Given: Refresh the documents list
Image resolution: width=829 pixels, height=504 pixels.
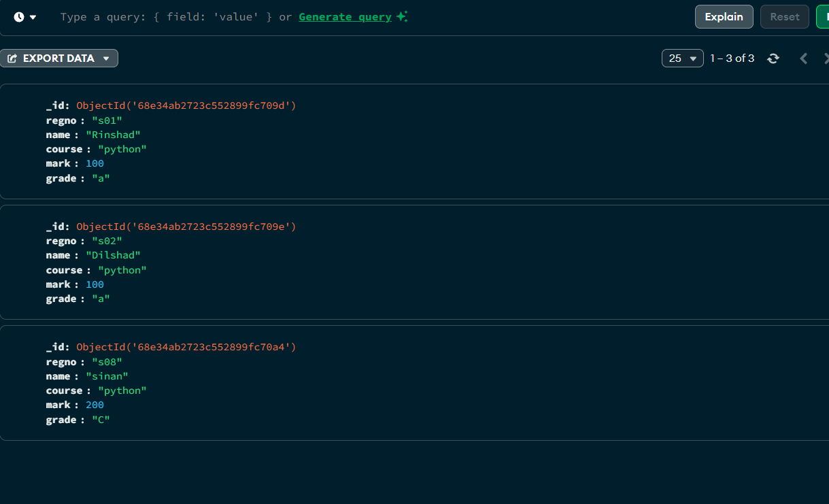Looking at the screenshot, I should (x=773, y=58).
